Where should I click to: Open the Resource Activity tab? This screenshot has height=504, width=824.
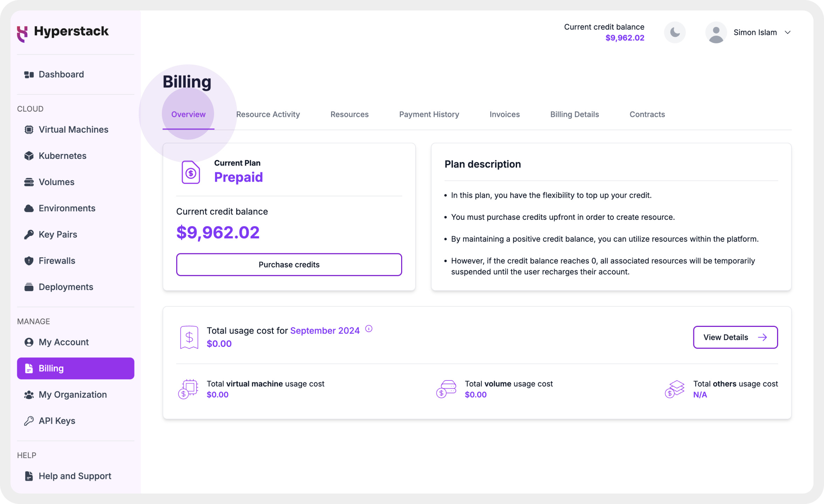click(x=268, y=114)
